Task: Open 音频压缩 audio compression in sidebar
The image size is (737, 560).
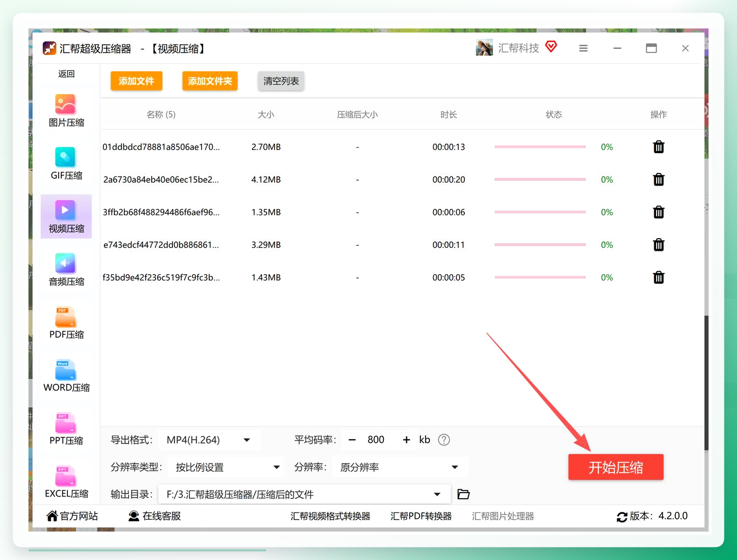Action: pyautogui.click(x=66, y=270)
